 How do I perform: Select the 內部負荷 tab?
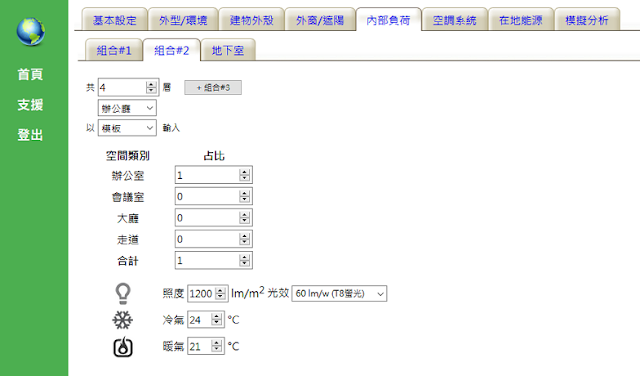click(388, 20)
